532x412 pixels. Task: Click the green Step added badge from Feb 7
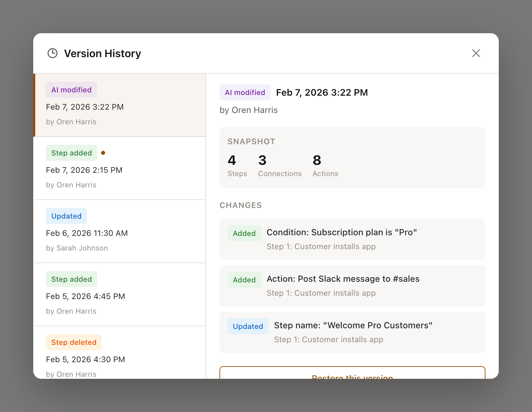pos(71,153)
